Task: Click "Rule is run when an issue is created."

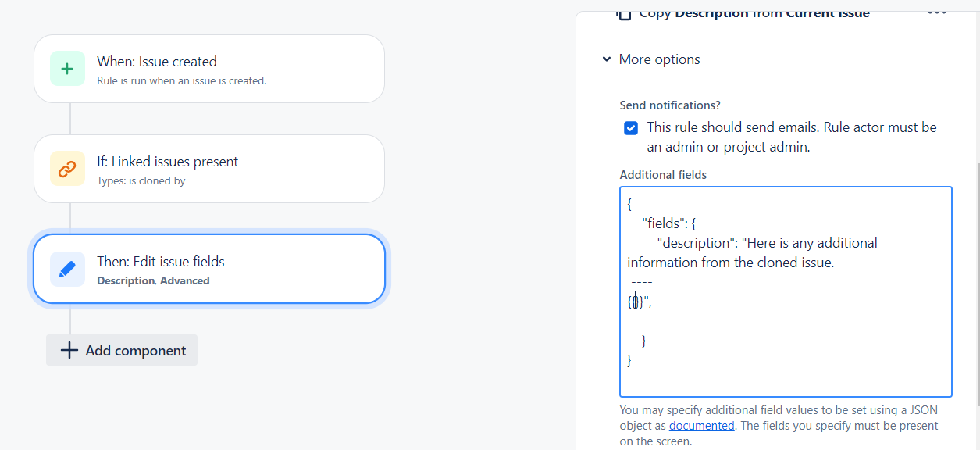Action: pos(182,80)
